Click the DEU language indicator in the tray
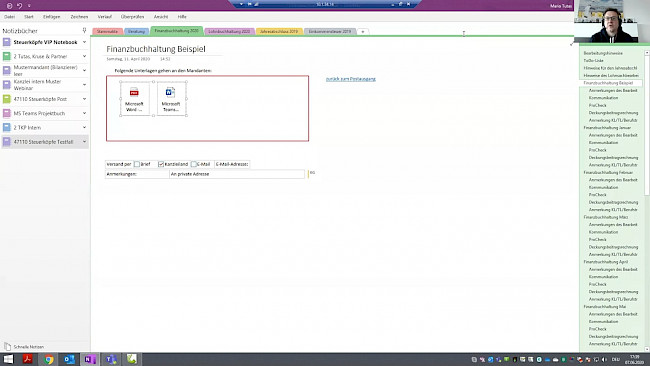650x366 pixels. (616, 359)
